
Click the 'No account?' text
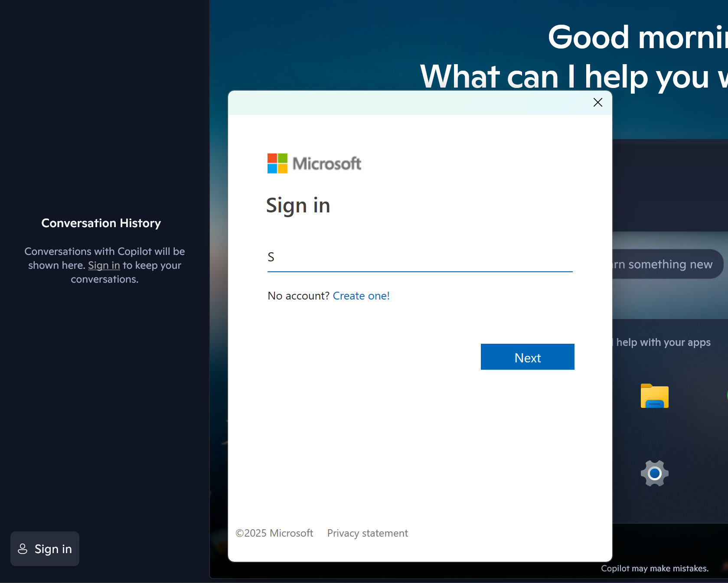(x=298, y=296)
